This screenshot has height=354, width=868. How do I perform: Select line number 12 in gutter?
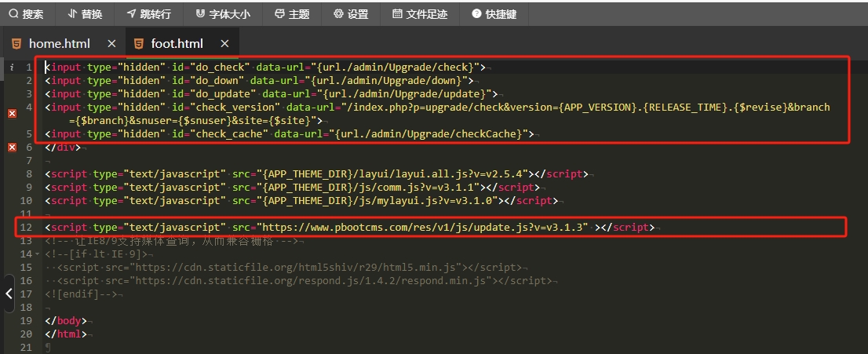point(26,227)
